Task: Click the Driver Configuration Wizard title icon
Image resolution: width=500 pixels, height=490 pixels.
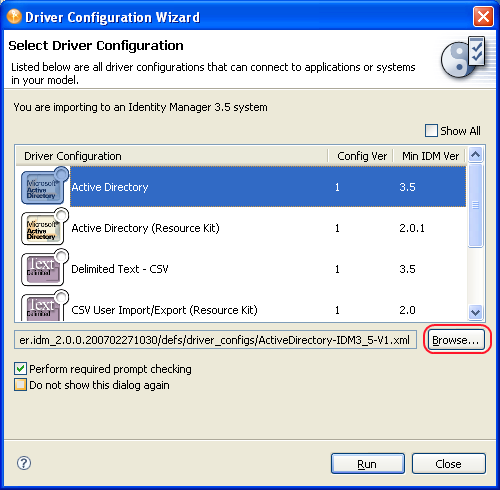Action: (14, 17)
